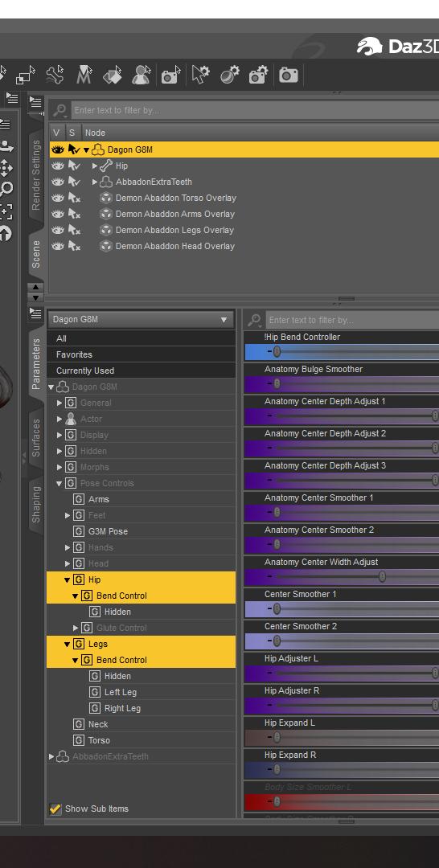Viewport: 439px width, 868px height.
Task: Open the Render Settings tab
Action: [x=36, y=175]
